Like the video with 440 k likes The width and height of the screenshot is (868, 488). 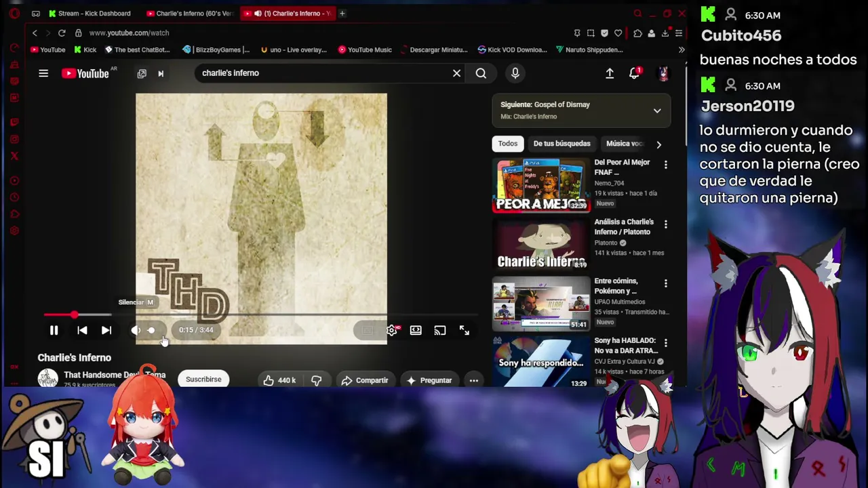[x=279, y=380]
